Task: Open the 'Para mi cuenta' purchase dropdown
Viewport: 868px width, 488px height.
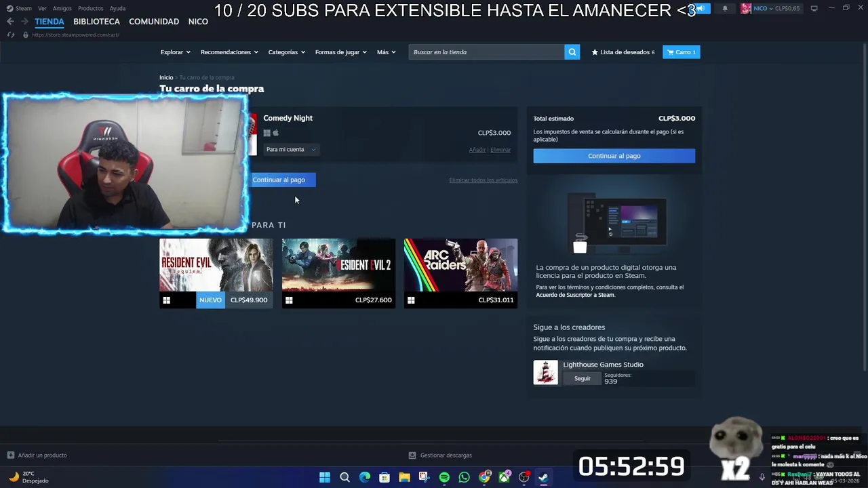Action: coord(291,150)
